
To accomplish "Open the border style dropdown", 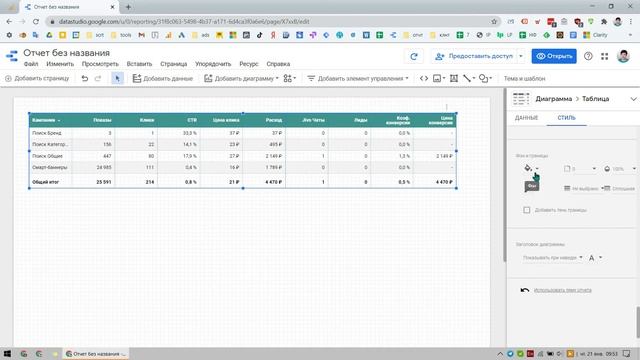I will 620,189.
